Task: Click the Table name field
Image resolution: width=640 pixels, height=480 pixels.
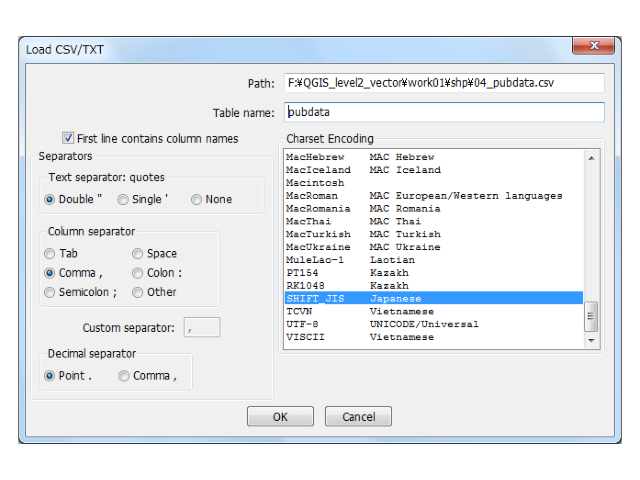Action: pos(444,112)
